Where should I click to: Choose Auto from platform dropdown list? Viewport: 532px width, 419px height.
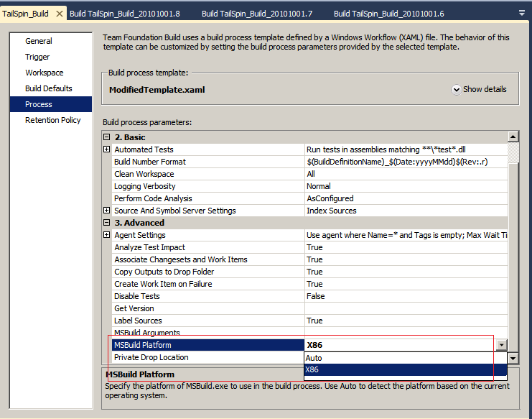(406, 358)
